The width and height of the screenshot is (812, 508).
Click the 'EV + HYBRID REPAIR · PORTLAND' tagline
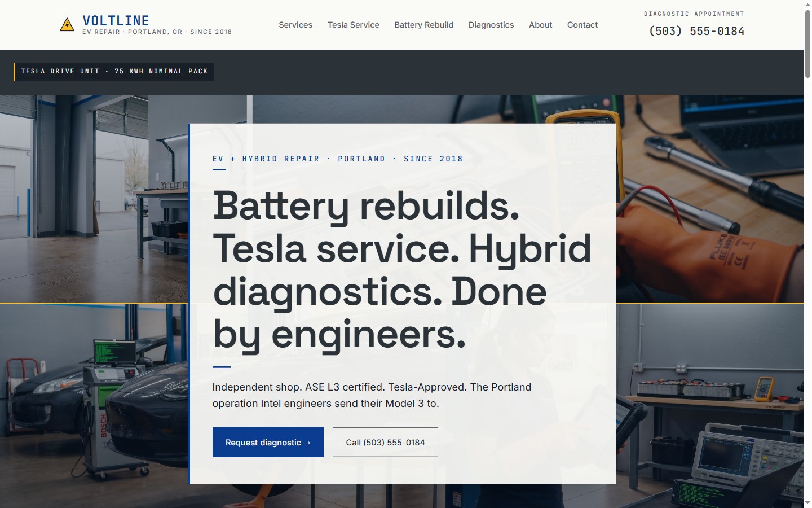tap(338, 159)
